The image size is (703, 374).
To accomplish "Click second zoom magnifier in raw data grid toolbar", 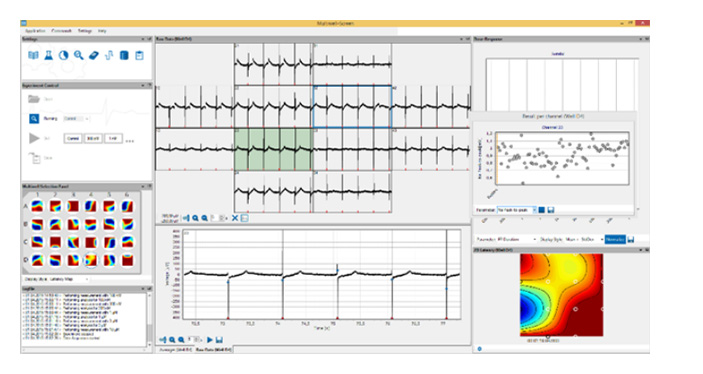I will pos(204,218).
